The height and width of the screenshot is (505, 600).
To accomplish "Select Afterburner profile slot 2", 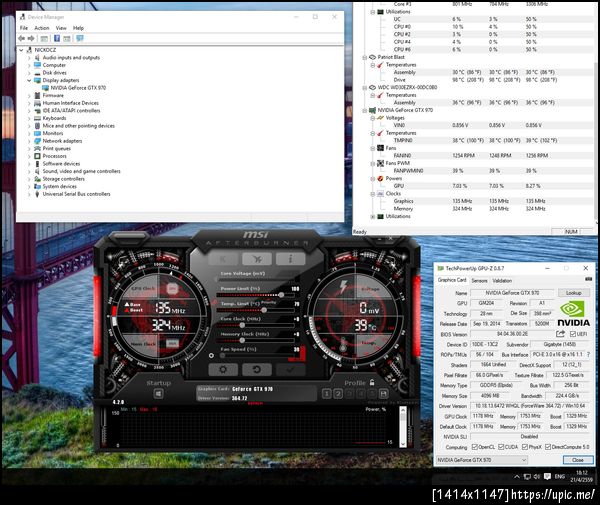I will pos(338,394).
